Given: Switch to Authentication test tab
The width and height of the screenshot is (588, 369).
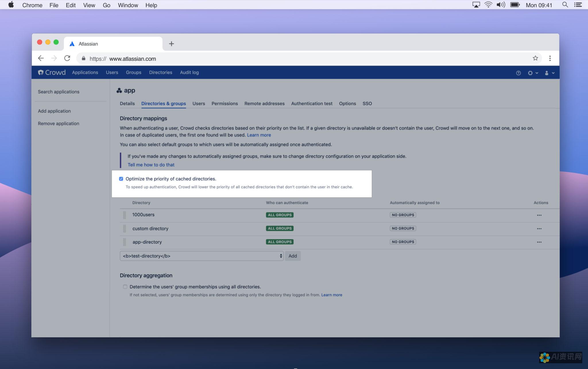Looking at the screenshot, I should click(312, 103).
